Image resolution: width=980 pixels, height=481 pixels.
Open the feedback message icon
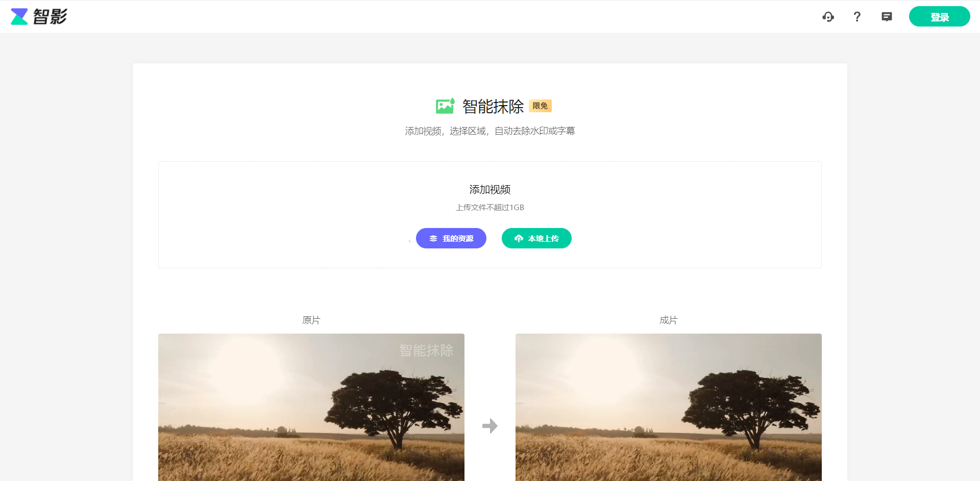click(x=887, y=17)
